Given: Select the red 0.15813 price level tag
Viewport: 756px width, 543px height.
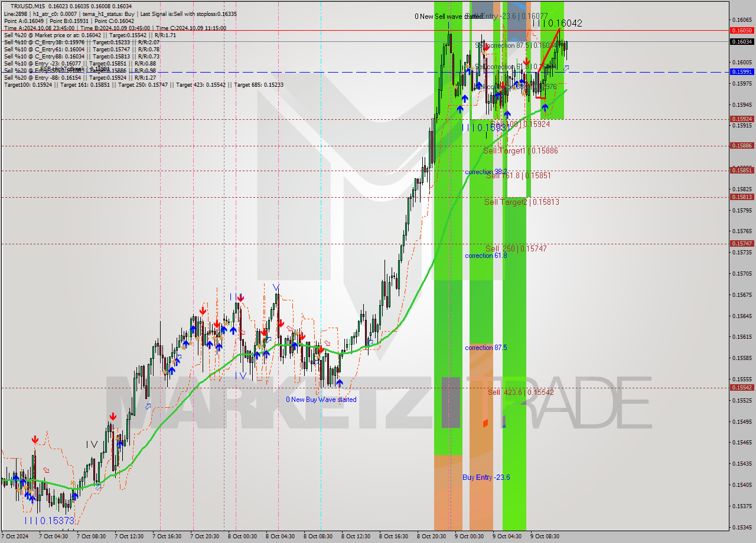Looking at the screenshot, I should pos(742,197).
